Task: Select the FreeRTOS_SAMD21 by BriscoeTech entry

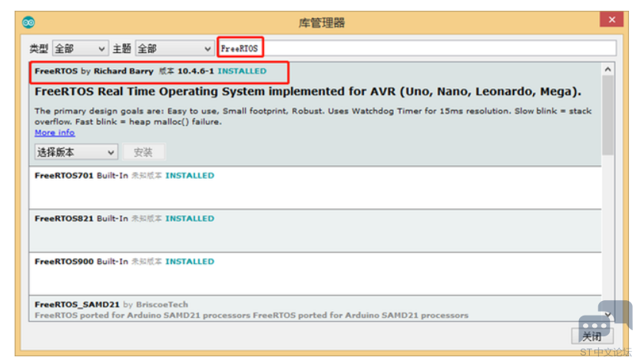Action: (315, 309)
